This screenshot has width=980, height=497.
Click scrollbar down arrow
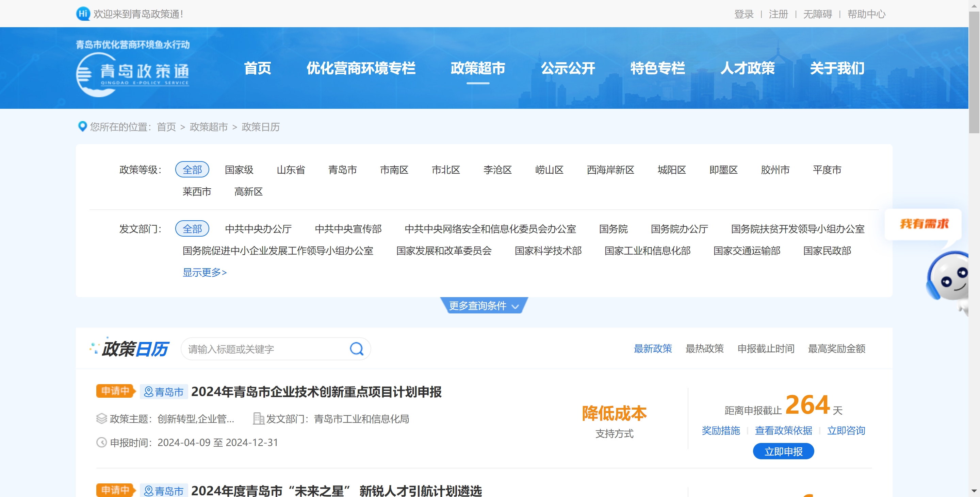tap(974, 491)
